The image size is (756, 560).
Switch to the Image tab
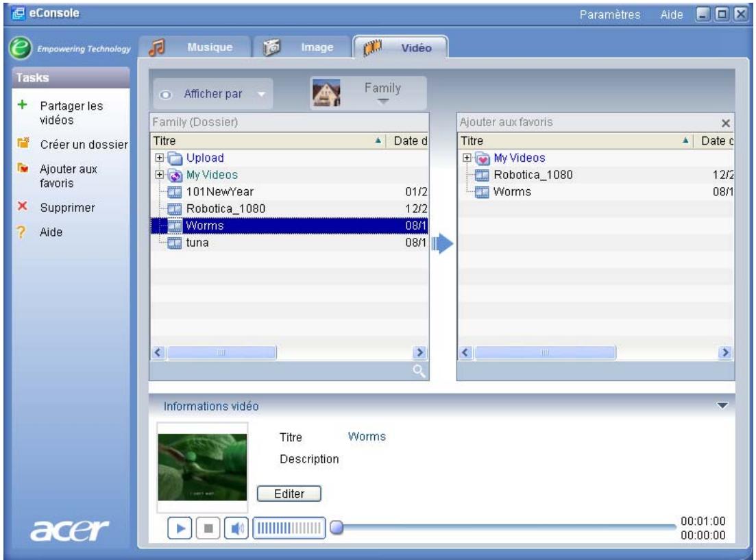pyautogui.click(x=302, y=47)
